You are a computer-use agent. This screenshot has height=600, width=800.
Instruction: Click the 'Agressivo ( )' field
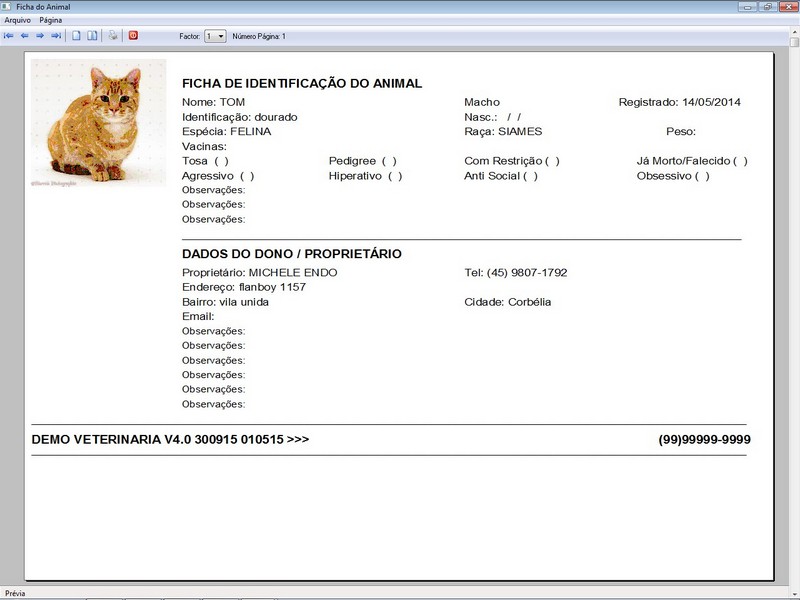point(218,176)
